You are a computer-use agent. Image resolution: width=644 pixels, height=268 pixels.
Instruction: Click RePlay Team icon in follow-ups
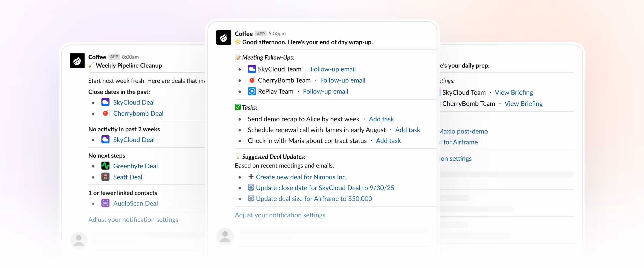point(252,91)
